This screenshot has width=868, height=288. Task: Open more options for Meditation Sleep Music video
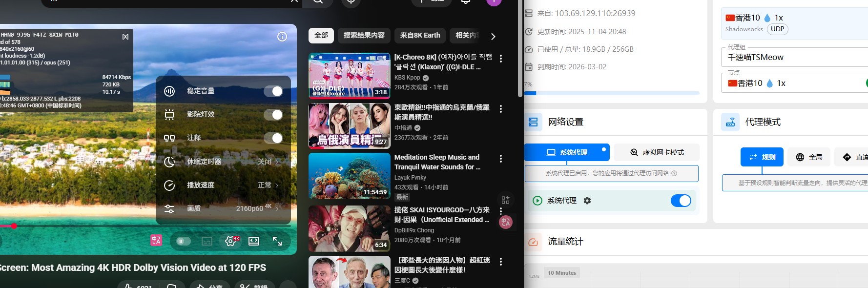pos(501,159)
